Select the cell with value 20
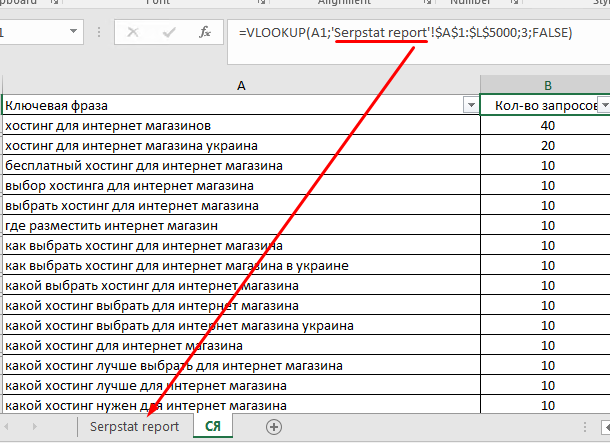The image size is (610, 443). [547, 145]
